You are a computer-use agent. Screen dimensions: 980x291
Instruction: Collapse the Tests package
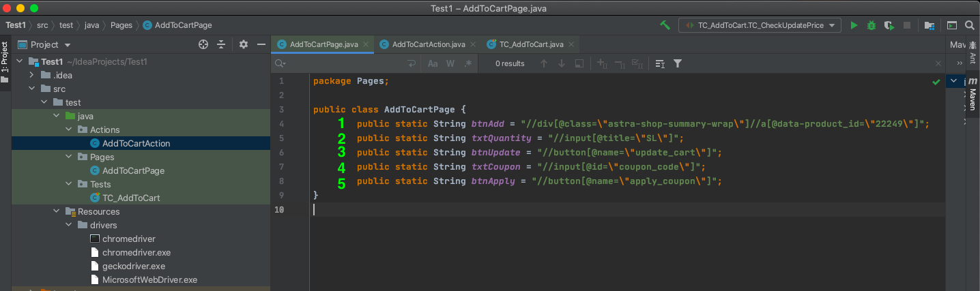(x=69, y=184)
